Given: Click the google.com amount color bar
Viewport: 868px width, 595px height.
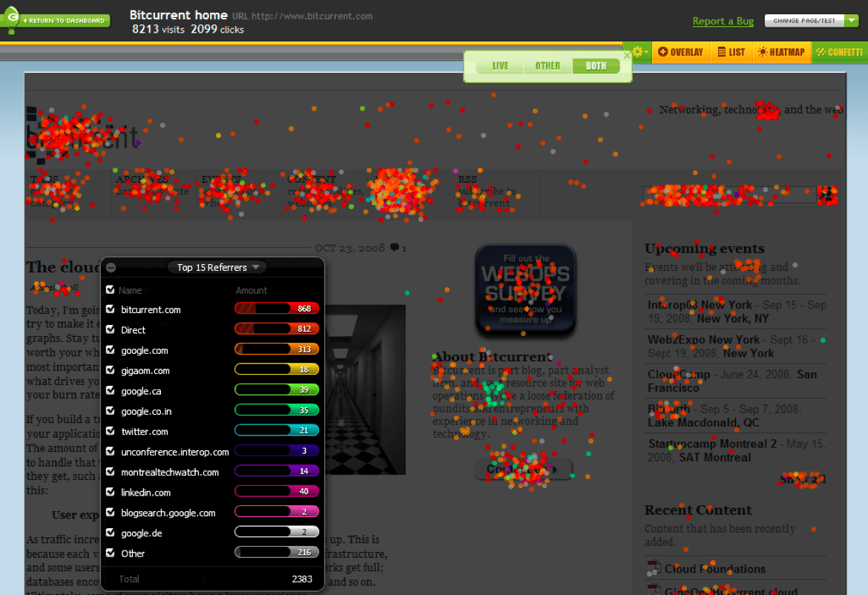Looking at the screenshot, I should [x=276, y=349].
